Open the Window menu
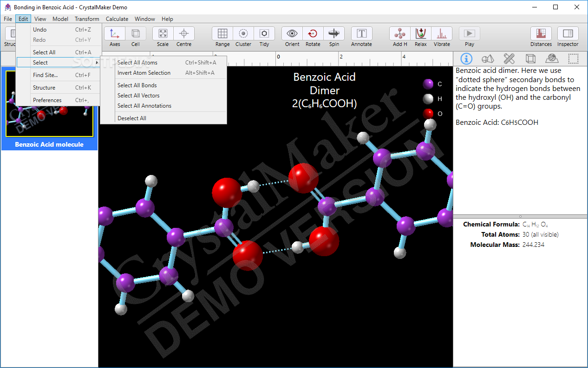Viewport: 588px width, 368px height. pos(145,19)
